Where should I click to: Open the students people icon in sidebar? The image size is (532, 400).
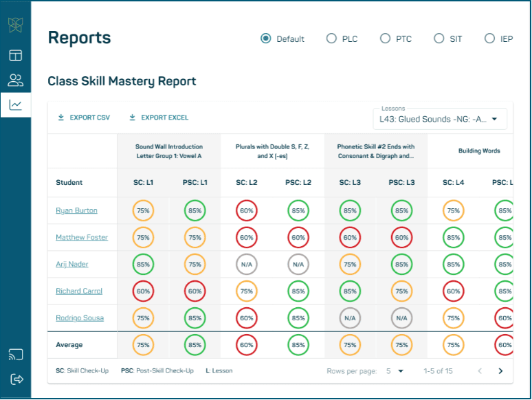click(15, 80)
